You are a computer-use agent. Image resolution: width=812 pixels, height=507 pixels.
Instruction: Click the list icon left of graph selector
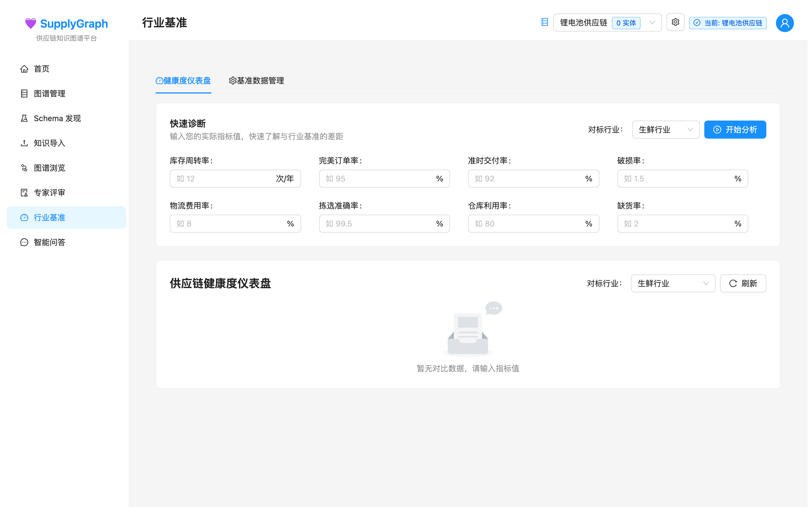point(545,22)
